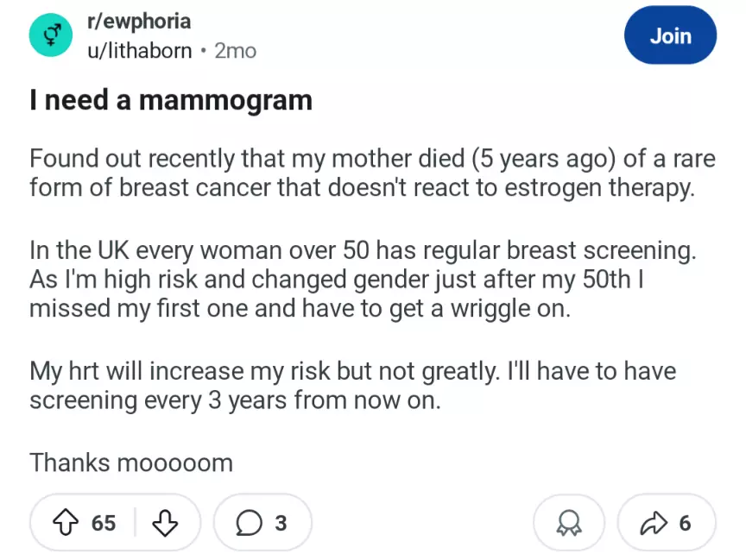Viewport: 746px width, 560px height.
Task: Open the r/ewphoria subreddit link
Action: pyautogui.click(x=139, y=21)
